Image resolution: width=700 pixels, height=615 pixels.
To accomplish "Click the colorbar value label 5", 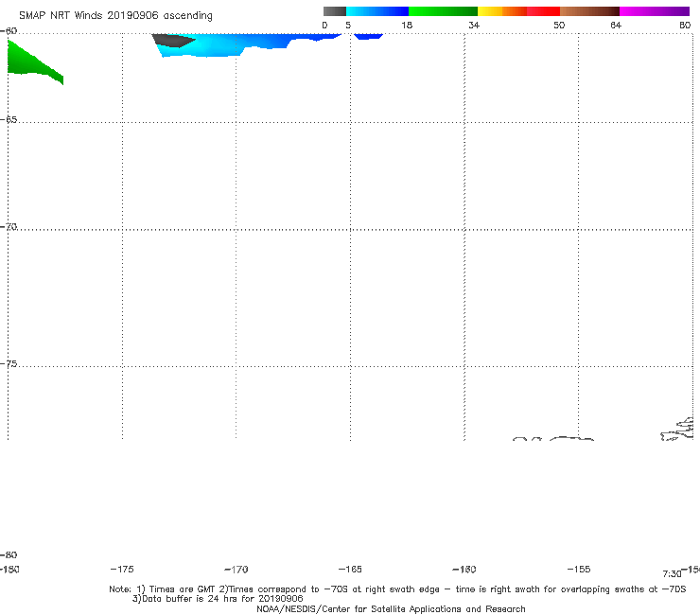I will 348,26.
